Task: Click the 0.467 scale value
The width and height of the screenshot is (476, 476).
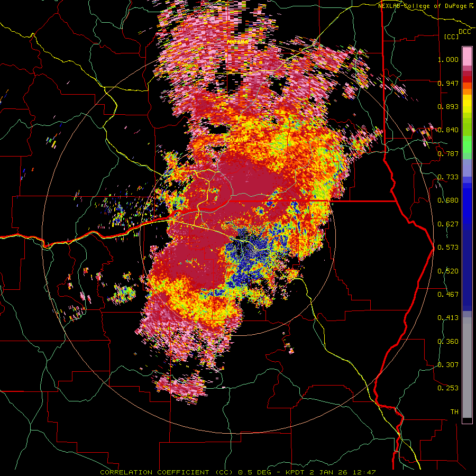Action: 448,295
